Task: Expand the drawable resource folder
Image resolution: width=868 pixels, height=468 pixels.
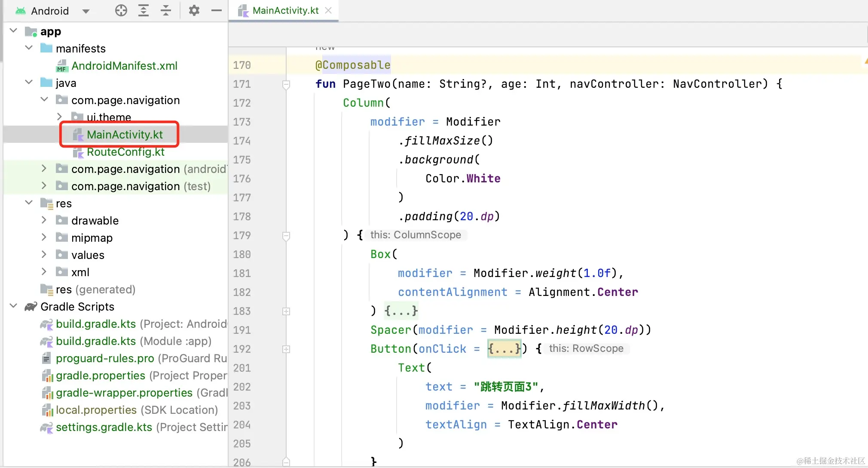Action: pos(44,220)
